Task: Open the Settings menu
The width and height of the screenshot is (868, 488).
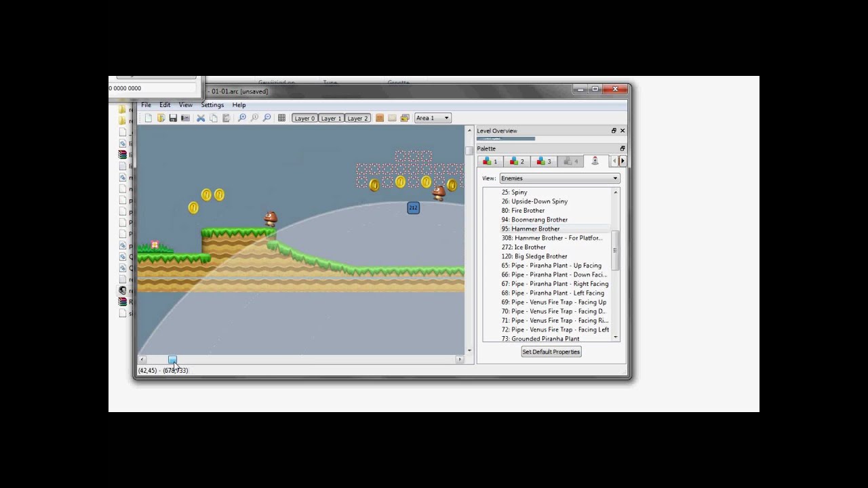Action: [212, 105]
